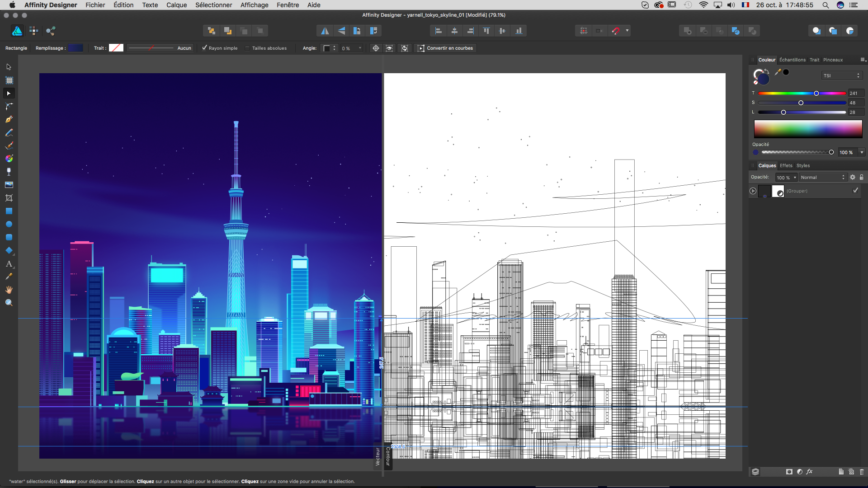Viewport: 868px width, 488px height.
Task: Select the Pen tool
Action: pyautogui.click(x=9, y=120)
